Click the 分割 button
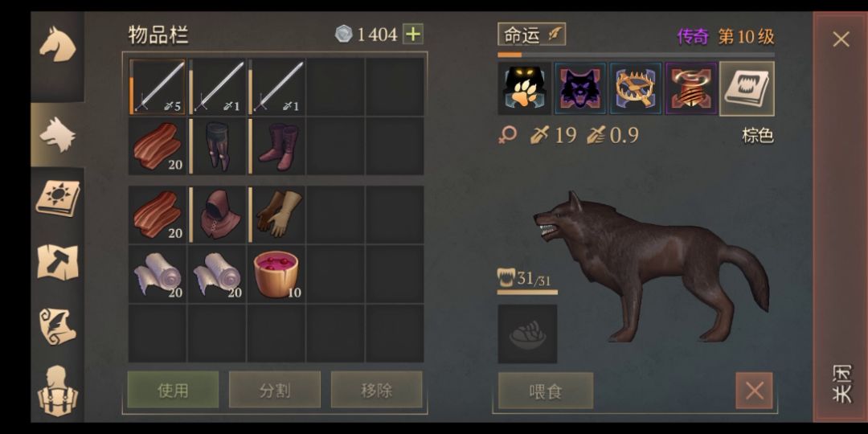Image resolution: width=868 pixels, height=434 pixels. 275,390
